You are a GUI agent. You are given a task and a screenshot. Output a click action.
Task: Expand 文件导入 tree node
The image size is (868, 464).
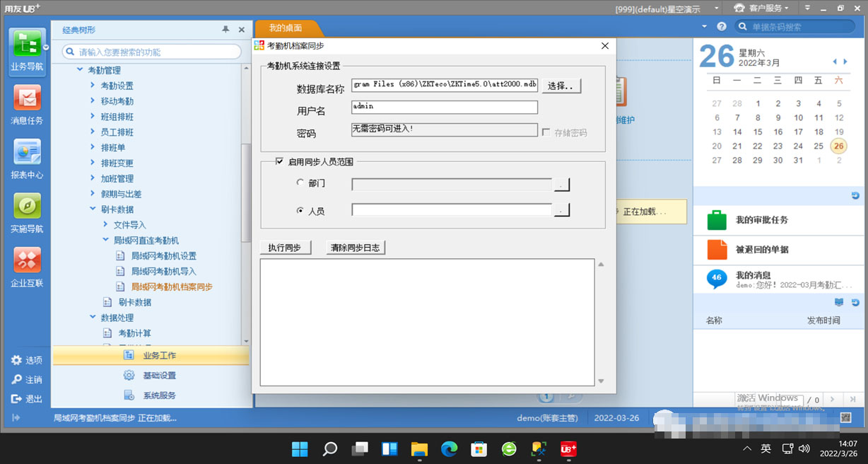click(106, 225)
